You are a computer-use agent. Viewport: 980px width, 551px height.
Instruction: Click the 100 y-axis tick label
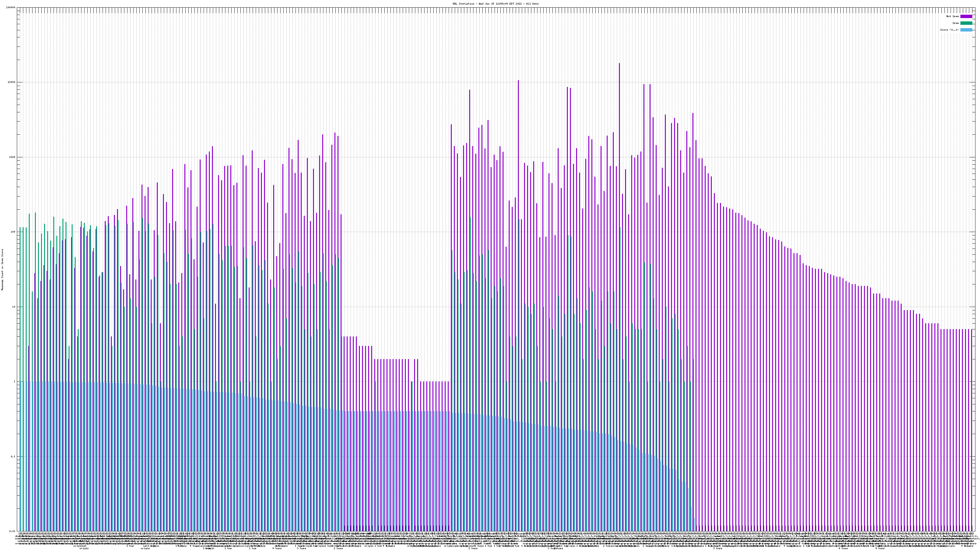pyautogui.click(x=13, y=232)
